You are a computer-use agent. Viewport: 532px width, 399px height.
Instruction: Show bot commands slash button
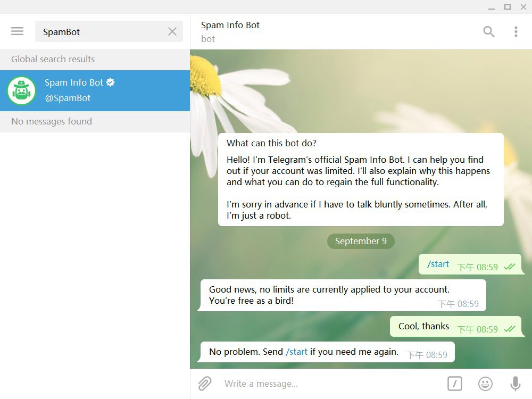[454, 384]
